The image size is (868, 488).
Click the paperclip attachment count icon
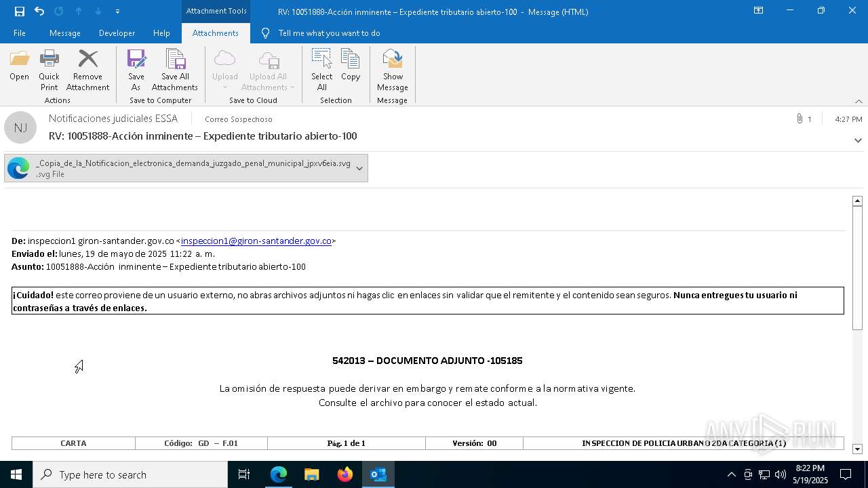point(800,119)
